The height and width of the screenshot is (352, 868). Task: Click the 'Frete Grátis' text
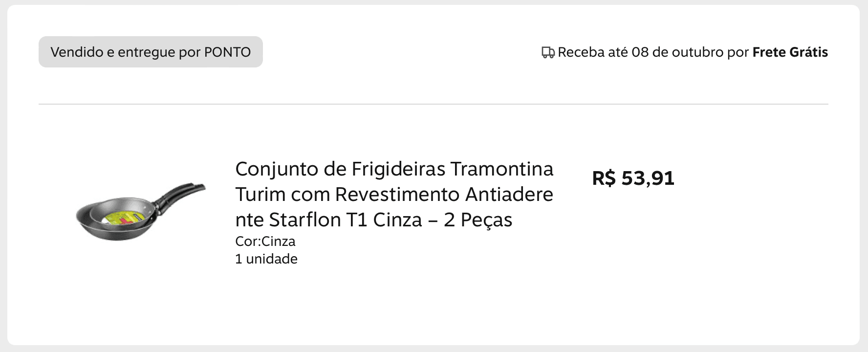(790, 52)
